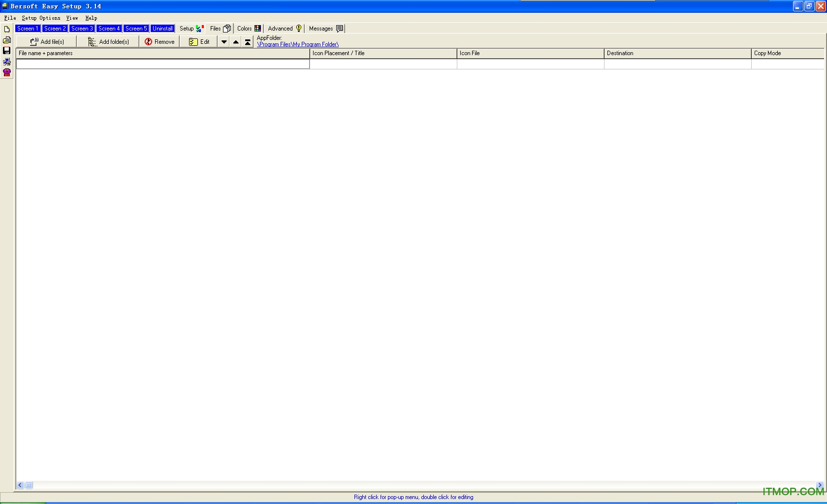Open the Colors tab
The image size is (827, 504).
pyautogui.click(x=249, y=29)
